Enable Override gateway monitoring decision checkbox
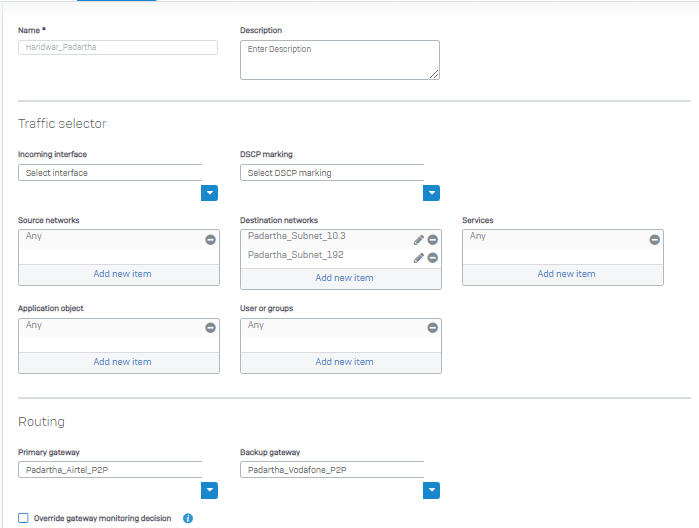The image size is (699, 528). coord(23,518)
